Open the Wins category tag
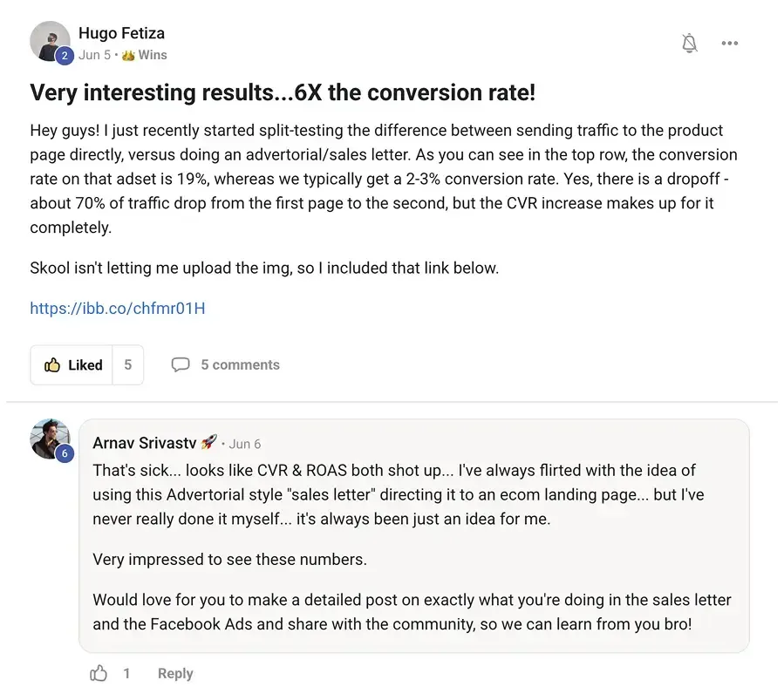 pyautogui.click(x=153, y=55)
